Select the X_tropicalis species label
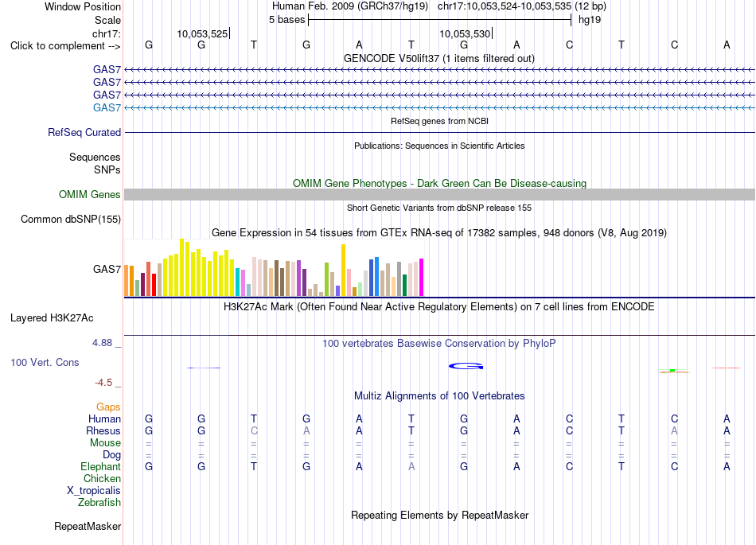The width and height of the screenshot is (756, 545). 94,491
